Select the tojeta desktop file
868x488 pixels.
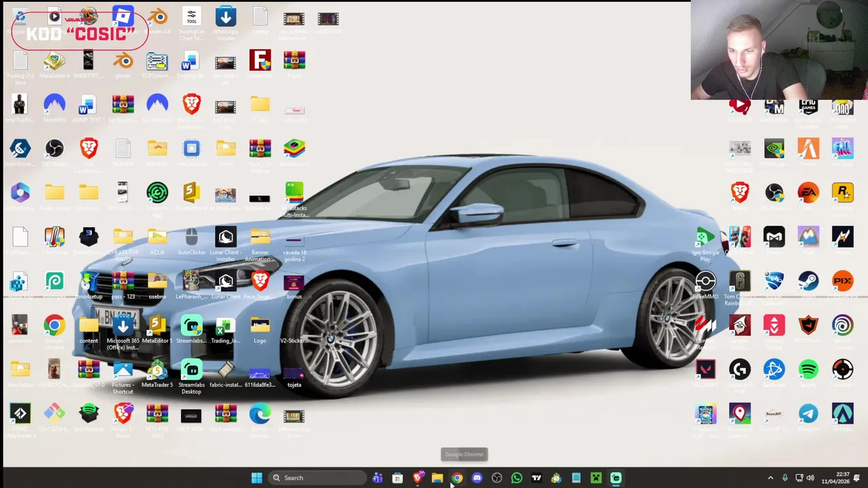[x=294, y=374]
